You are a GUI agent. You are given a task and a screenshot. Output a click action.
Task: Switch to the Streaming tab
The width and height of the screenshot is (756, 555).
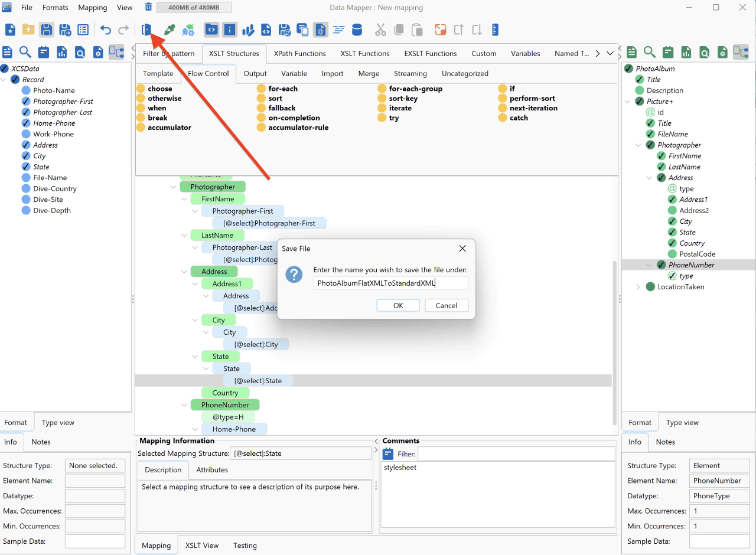coord(410,74)
